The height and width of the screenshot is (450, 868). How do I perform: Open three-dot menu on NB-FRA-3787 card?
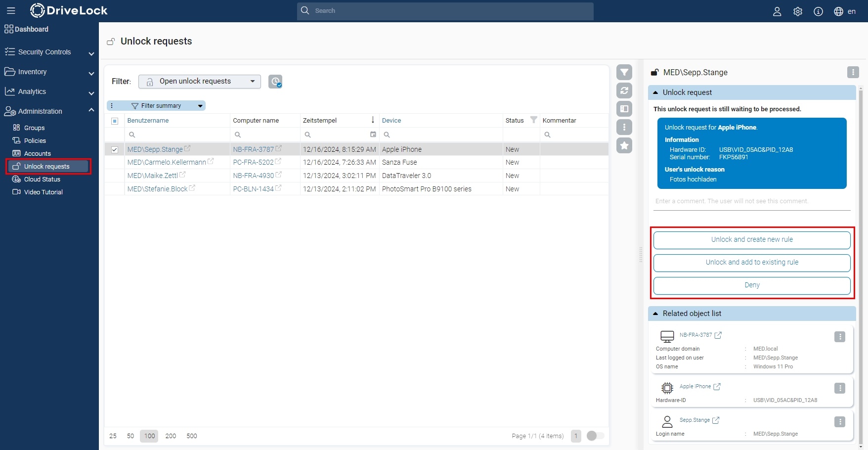pyautogui.click(x=840, y=337)
